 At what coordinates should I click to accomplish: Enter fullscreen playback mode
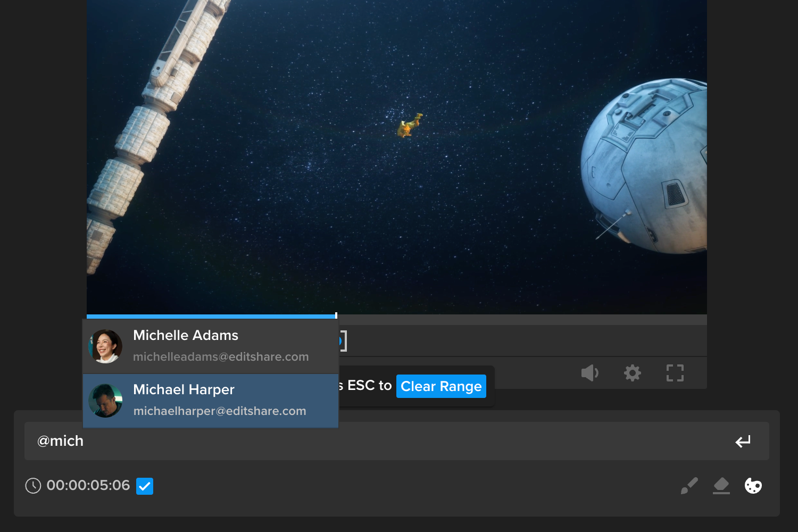[x=675, y=373]
